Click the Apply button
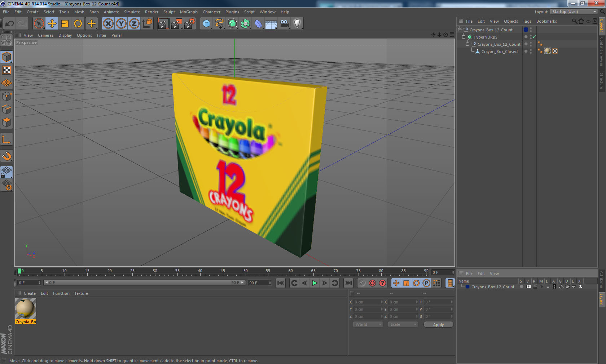This screenshot has height=364, width=606. tap(438, 325)
